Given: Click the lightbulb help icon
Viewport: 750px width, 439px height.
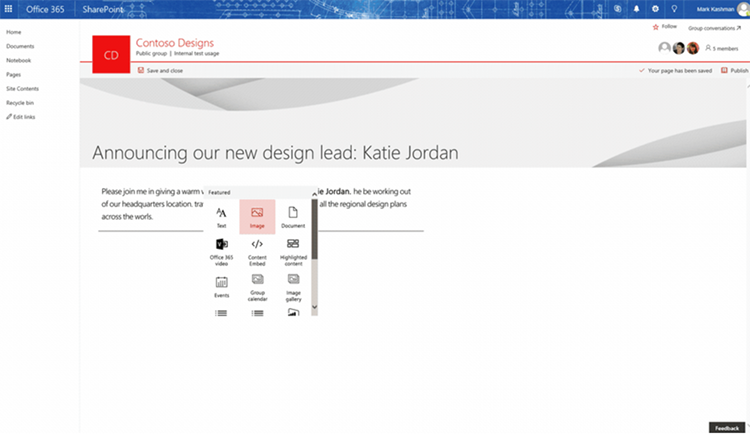Looking at the screenshot, I should (674, 9).
